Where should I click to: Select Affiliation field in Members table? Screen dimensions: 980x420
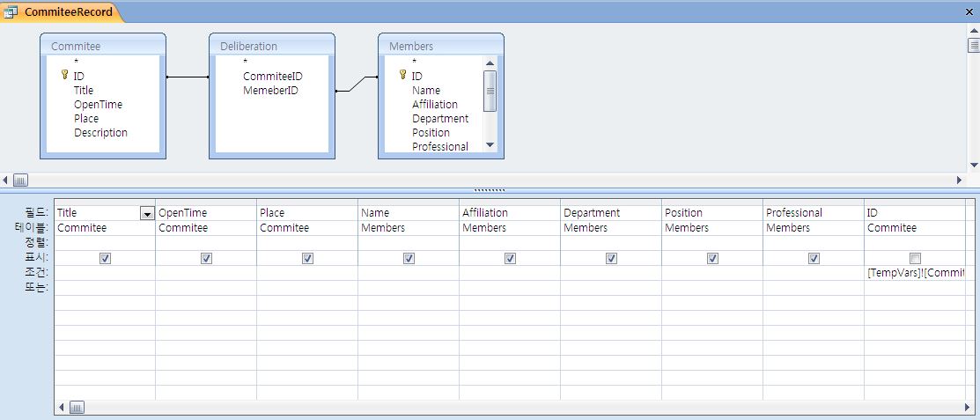pos(434,105)
